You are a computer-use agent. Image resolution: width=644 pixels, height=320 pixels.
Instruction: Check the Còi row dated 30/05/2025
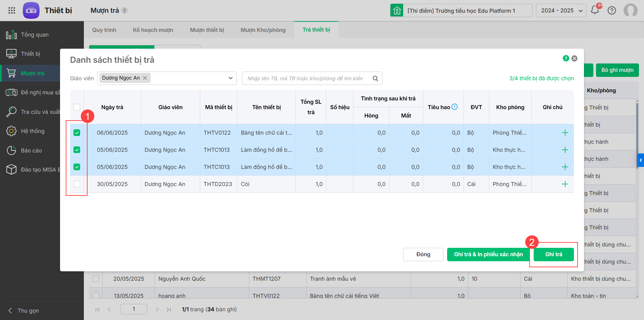click(77, 184)
